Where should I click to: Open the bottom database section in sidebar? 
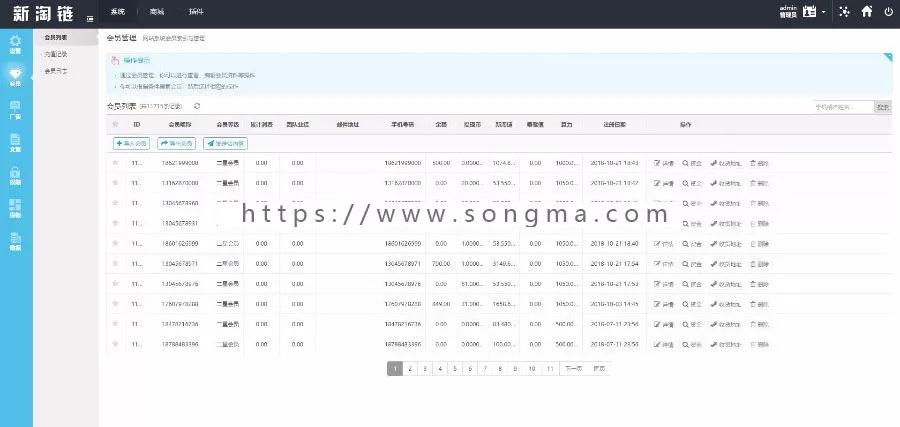pos(15,241)
